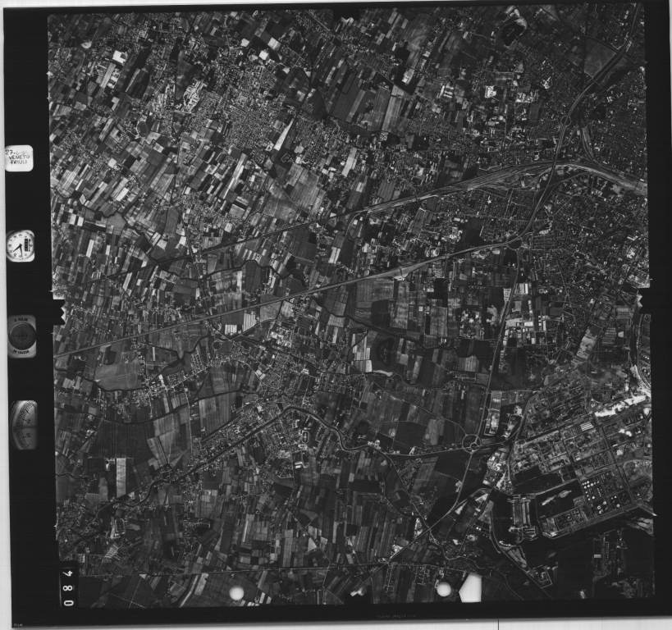
Task: Click the VENETO FRIULI handwritten label
Action: [19, 157]
